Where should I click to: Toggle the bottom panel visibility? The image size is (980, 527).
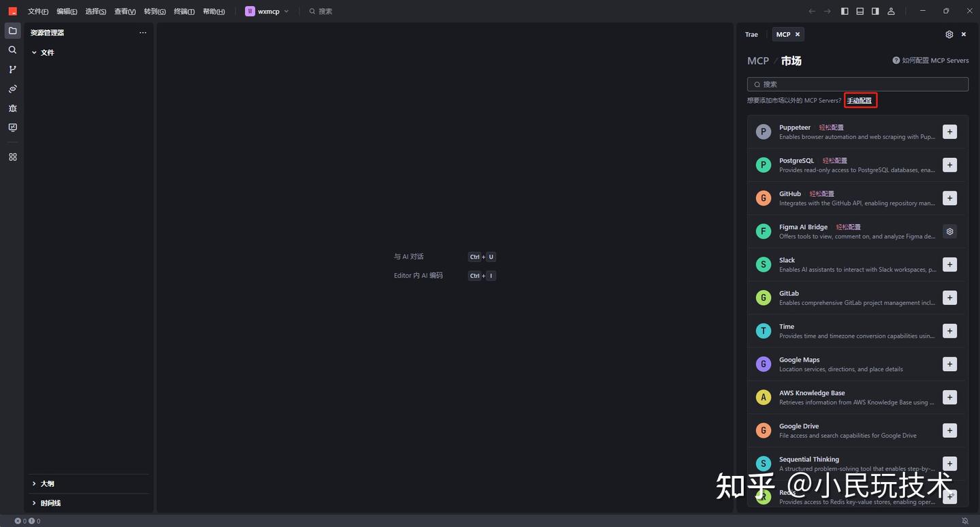click(860, 11)
